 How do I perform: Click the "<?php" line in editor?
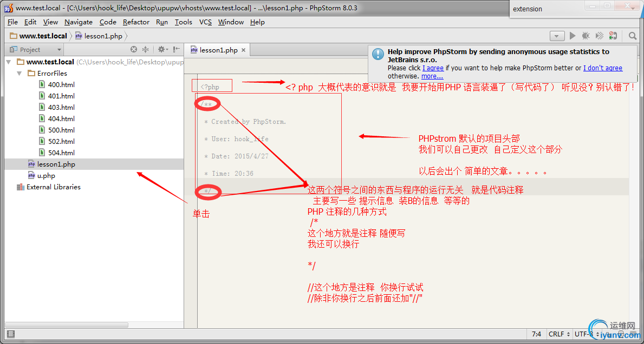210,87
